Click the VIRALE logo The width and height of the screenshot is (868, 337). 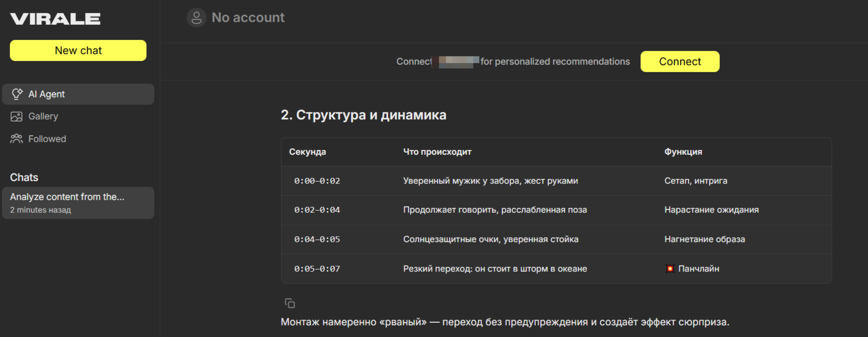[x=55, y=19]
